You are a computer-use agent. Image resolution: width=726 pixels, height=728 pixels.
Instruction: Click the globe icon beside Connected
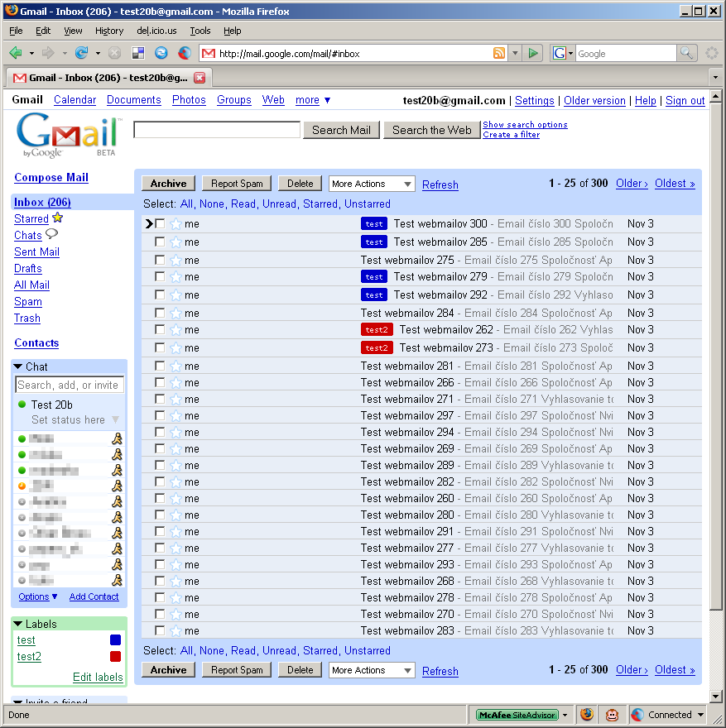(637, 715)
